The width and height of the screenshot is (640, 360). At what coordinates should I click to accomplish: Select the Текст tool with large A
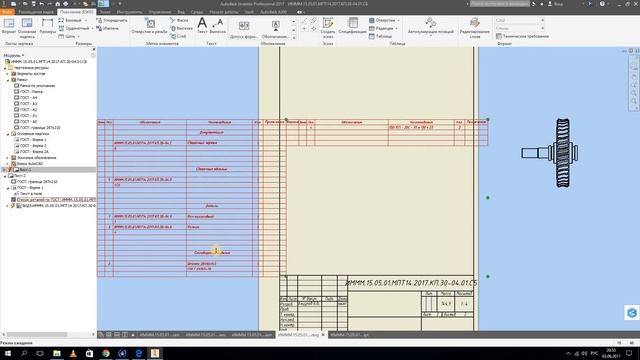click(x=202, y=26)
